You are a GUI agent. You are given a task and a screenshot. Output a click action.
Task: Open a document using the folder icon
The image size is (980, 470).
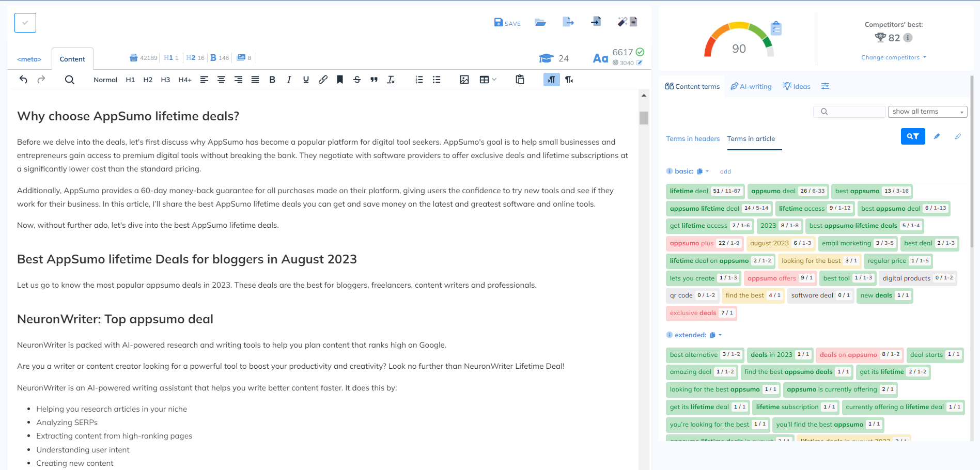(x=540, y=22)
